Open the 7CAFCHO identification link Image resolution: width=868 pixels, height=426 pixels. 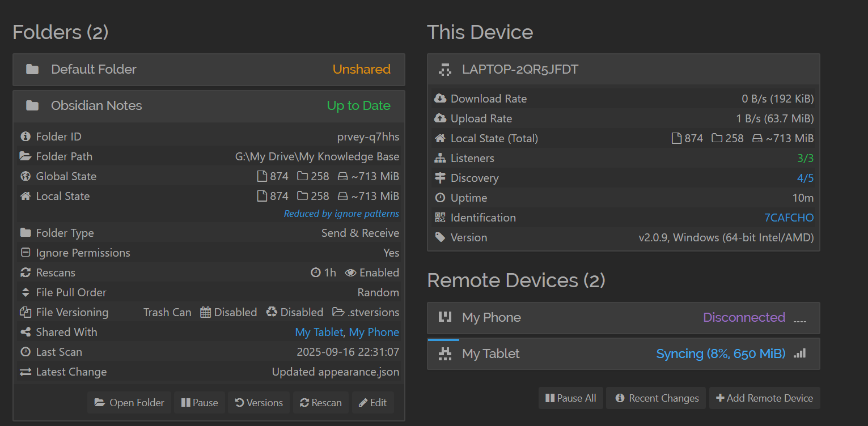(x=789, y=218)
